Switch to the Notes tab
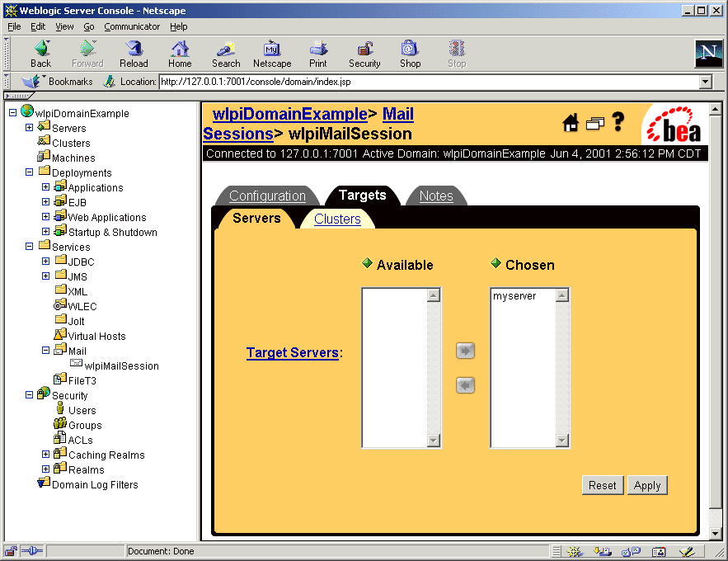The width and height of the screenshot is (728, 561). [436, 196]
